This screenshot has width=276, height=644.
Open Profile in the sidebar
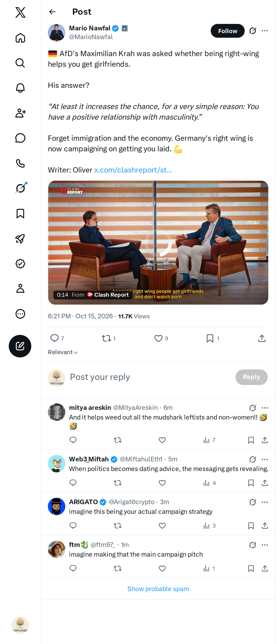click(x=20, y=289)
